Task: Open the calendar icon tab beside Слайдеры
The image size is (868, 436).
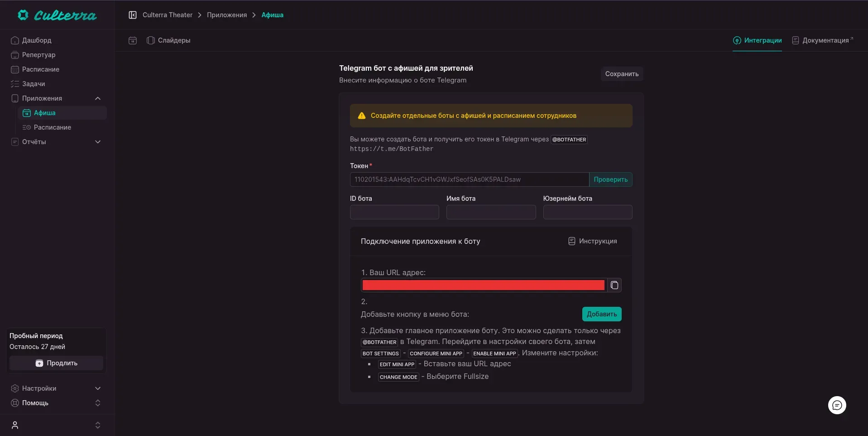Action: [x=133, y=40]
